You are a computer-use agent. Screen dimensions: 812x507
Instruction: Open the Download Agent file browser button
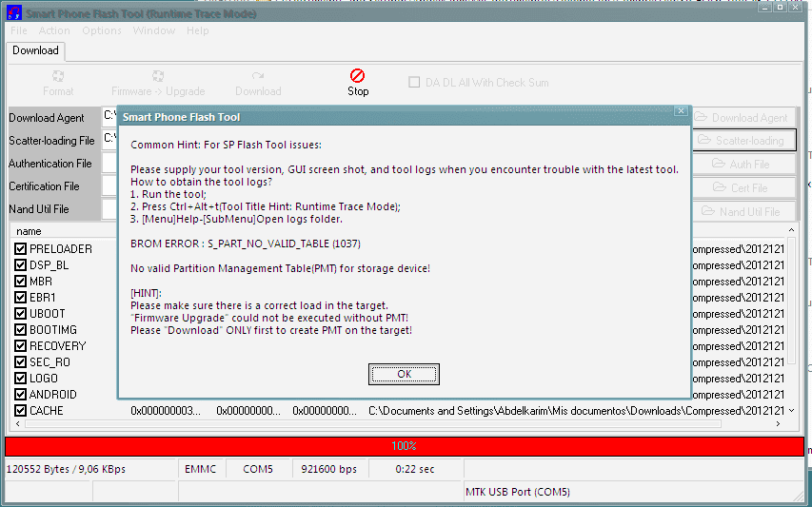(x=743, y=117)
